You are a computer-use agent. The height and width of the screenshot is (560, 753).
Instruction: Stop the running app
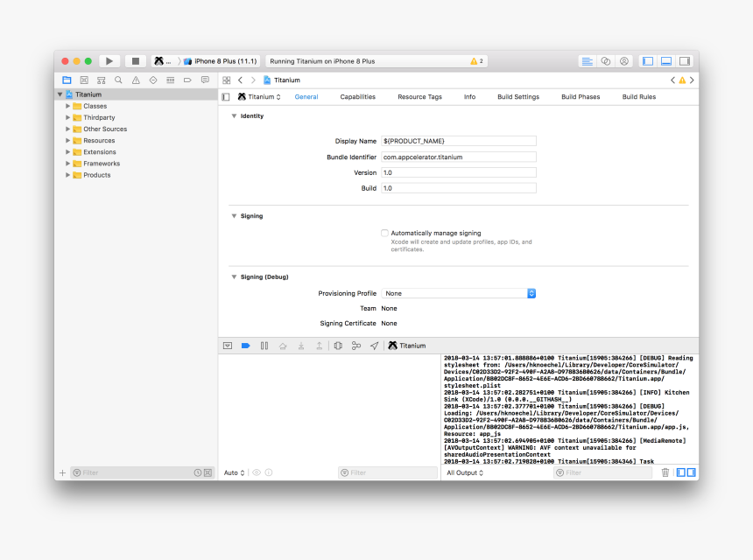[x=136, y=61]
